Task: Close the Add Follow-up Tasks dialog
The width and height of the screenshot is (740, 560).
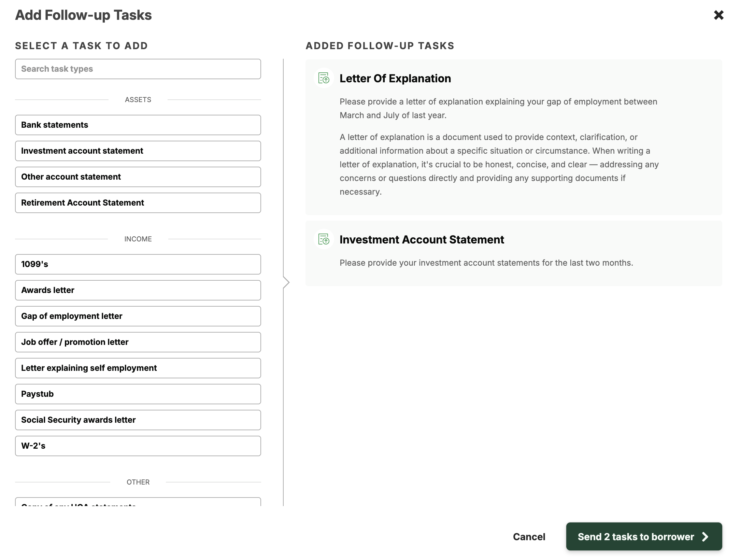Action: coord(718,15)
